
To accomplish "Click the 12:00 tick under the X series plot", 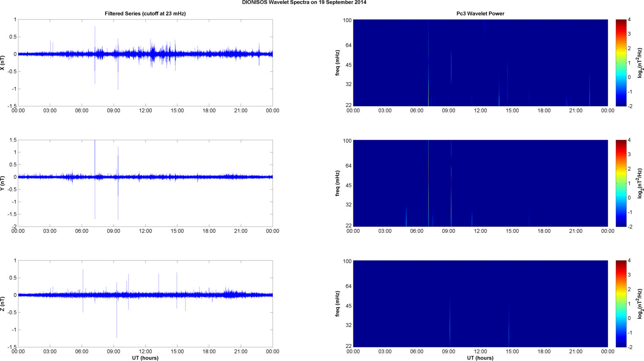I will tap(145, 111).
